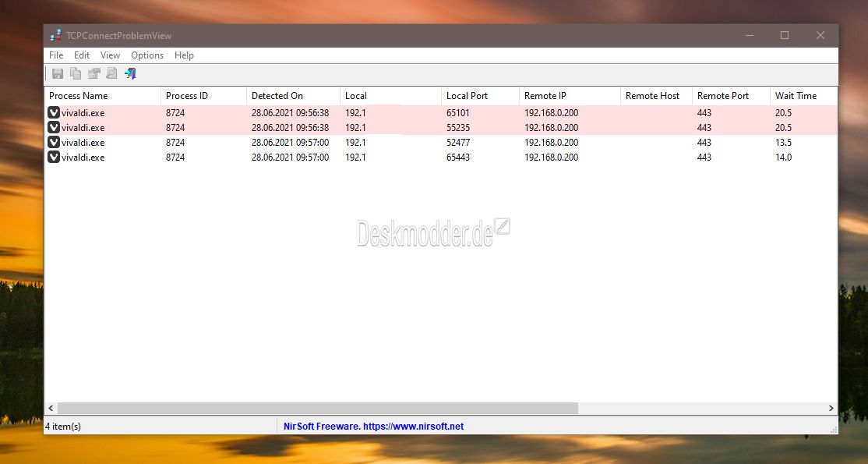Screen dimensions: 868x464
Task: Click Vivaldi icon in row with port 55235
Action: [54, 128]
